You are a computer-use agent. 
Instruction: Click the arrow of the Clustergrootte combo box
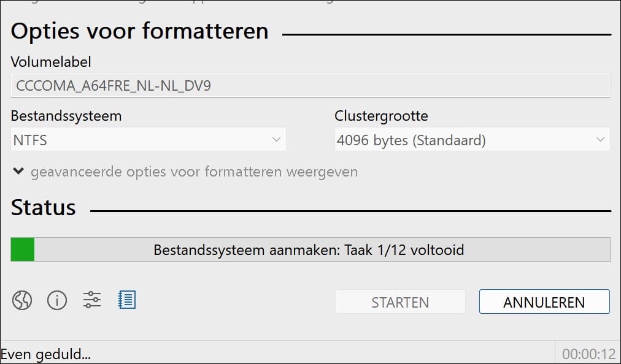pos(600,140)
